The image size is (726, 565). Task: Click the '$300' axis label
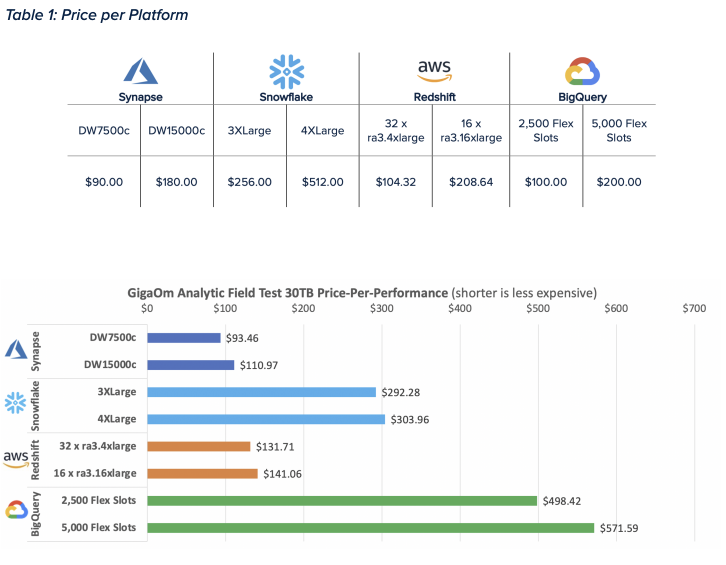pos(382,308)
